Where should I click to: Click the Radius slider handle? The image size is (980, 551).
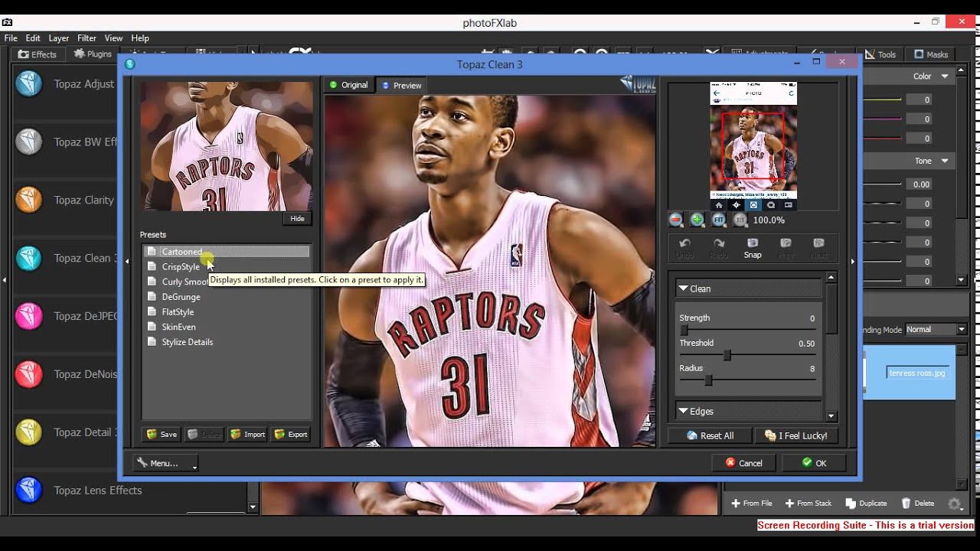coord(708,380)
